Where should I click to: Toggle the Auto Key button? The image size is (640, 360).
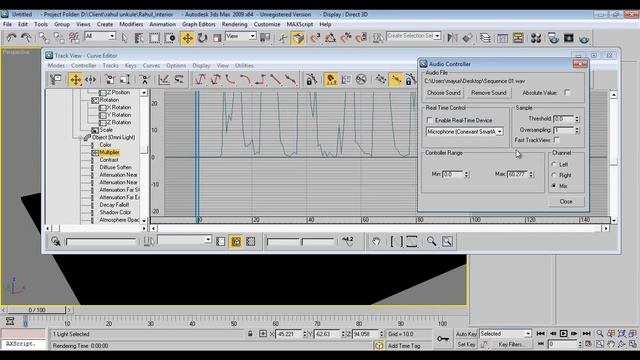point(466,334)
